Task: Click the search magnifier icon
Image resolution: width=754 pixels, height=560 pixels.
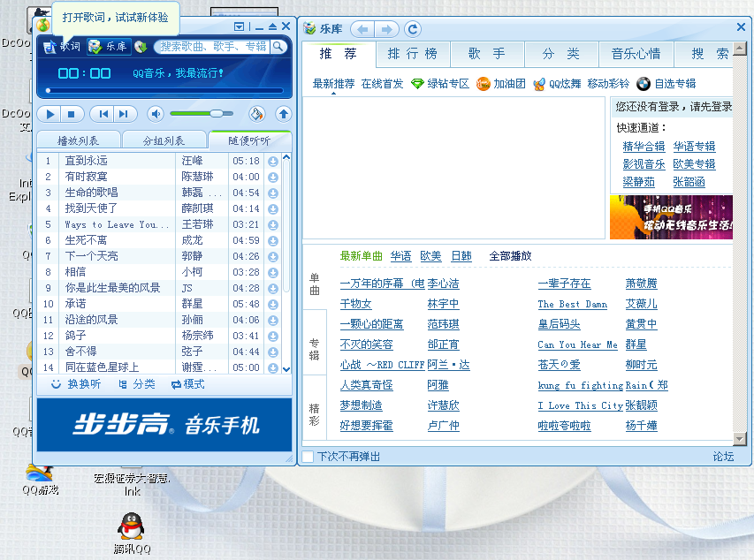Action: pos(278,47)
